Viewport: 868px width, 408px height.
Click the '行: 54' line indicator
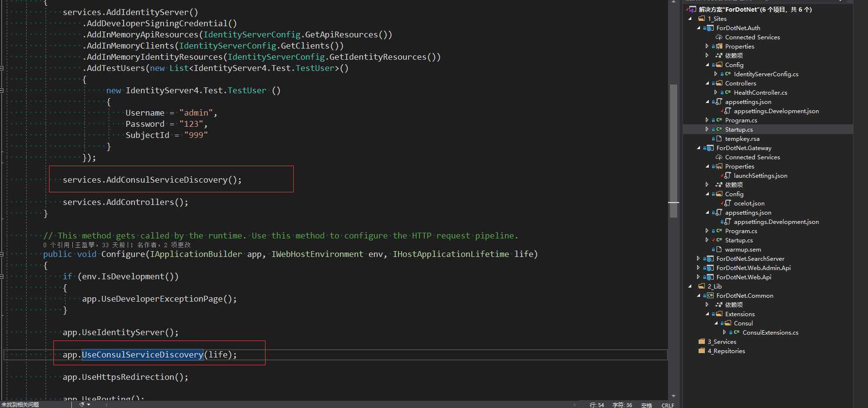tap(597, 405)
